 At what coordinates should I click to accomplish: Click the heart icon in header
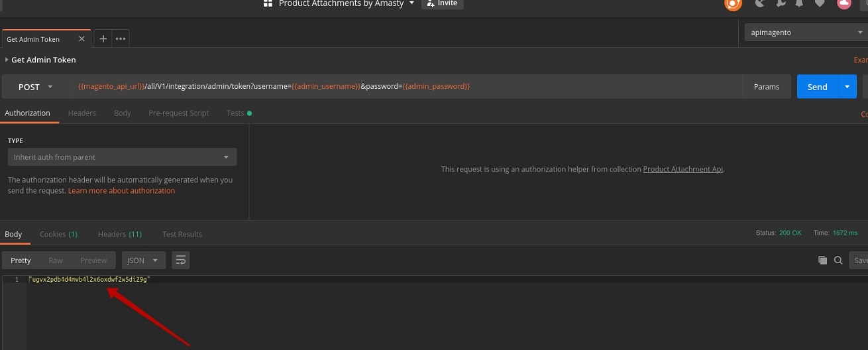point(820,3)
